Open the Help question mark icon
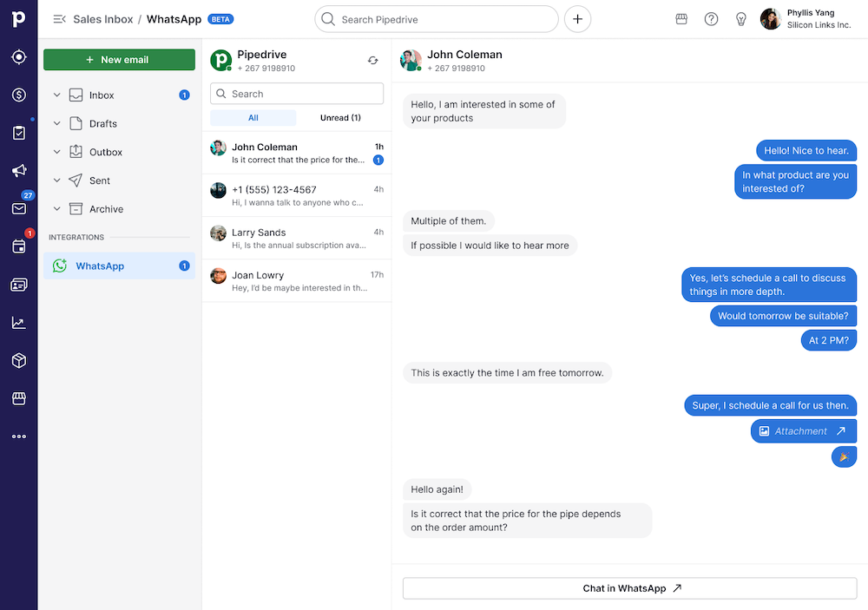Image resolution: width=868 pixels, height=610 pixels. point(711,19)
